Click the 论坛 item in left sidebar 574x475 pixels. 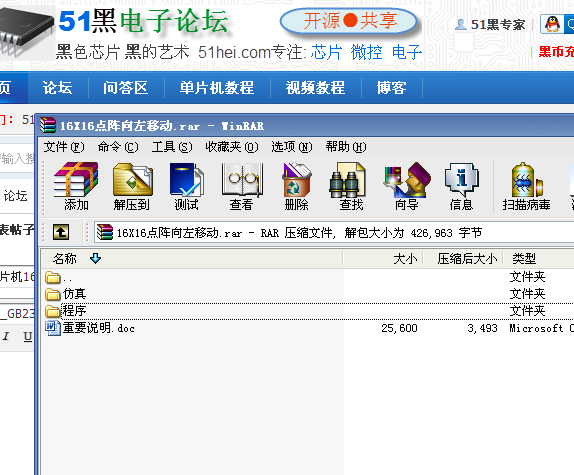pyautogui.click(x=15, y=196)
